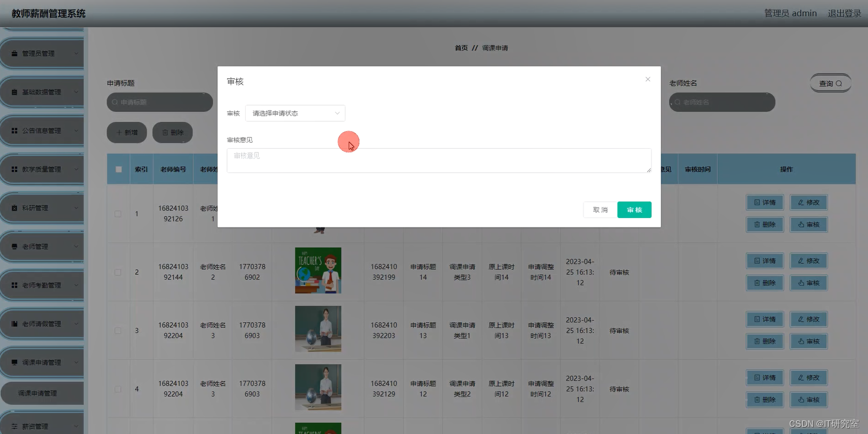Click the 调课申请类型3 cell
This screenshot has height=434, width=868.
tap(462, 272)
